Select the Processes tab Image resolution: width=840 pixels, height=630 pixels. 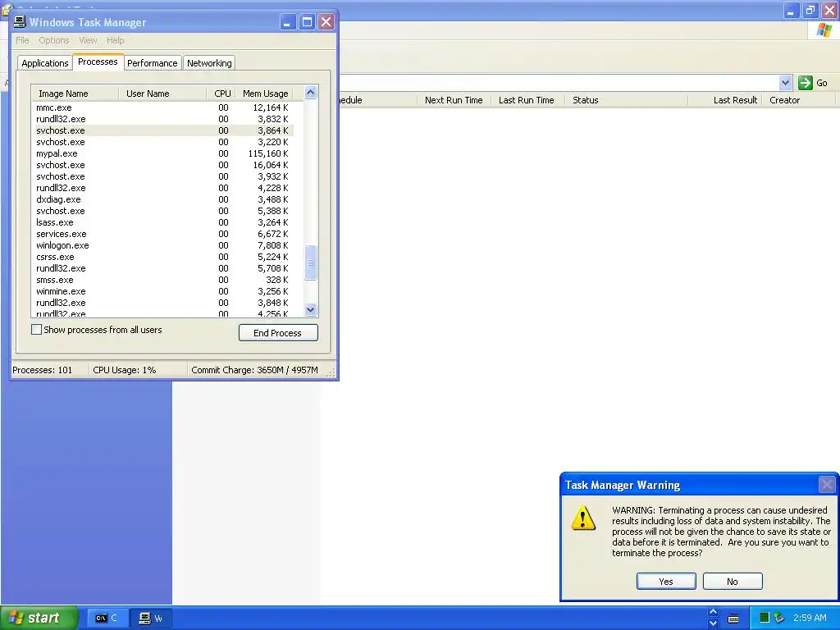click(98, 62)
